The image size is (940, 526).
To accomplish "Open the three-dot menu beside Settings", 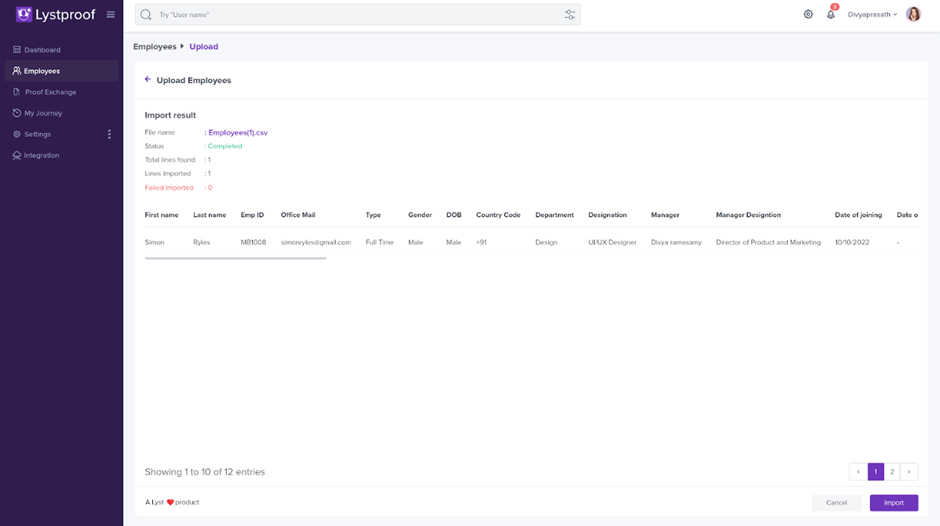I will point(109,134).
